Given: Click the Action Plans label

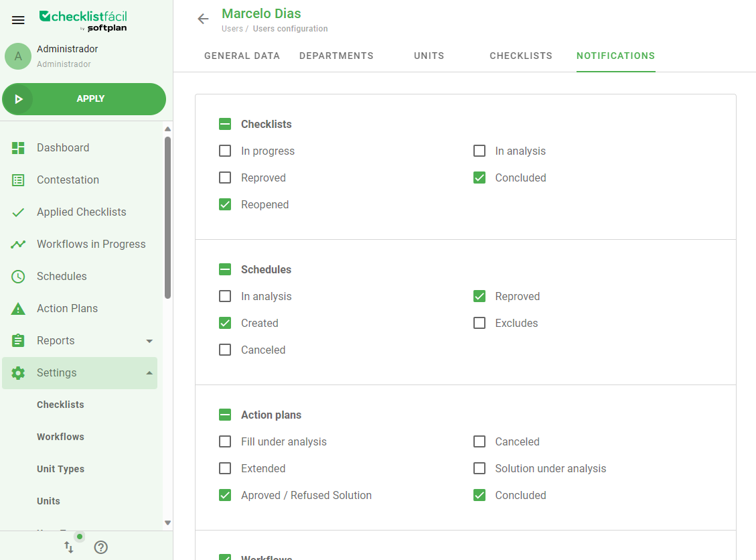Looking at the screenshot, I should [67, 309].
